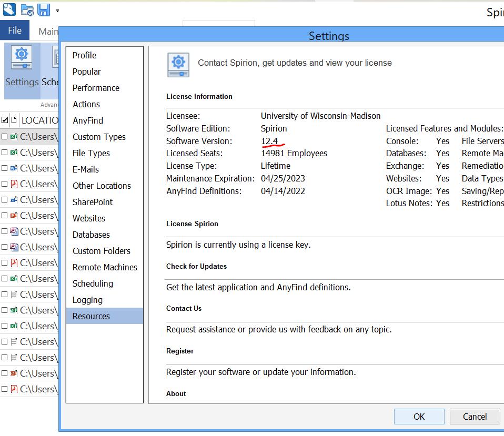Click the open-folder icon in quick access toolbar
Viewport: 504px width, 436px height.
pos(27,10)
